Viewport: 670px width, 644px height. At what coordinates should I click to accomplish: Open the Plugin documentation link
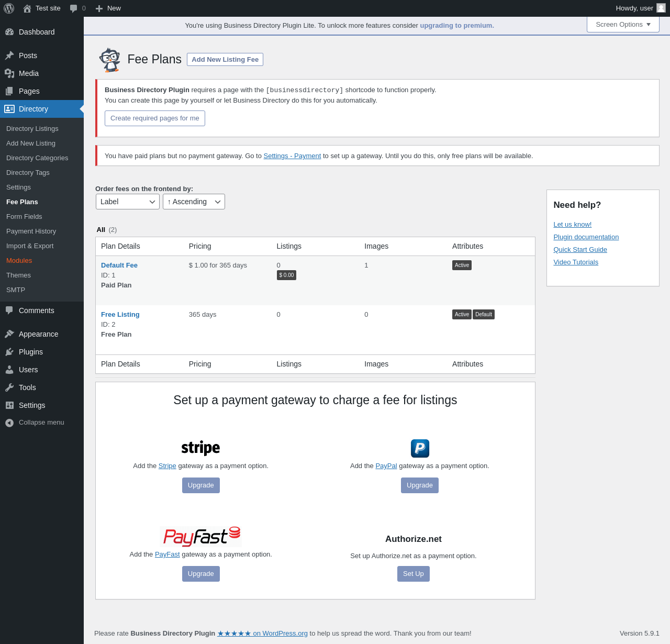586,237
